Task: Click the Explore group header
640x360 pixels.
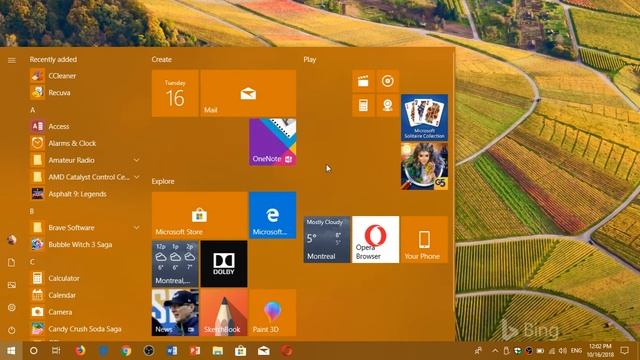Action: [x=163, y=181]
